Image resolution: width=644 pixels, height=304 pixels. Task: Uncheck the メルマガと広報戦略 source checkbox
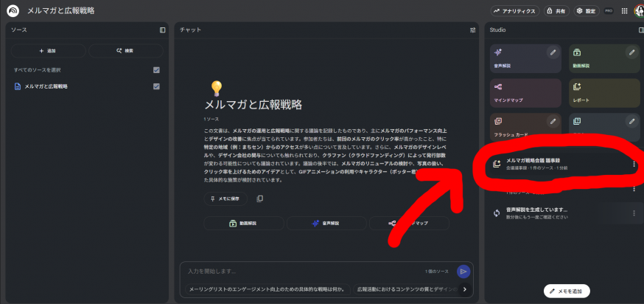(156, 86)
